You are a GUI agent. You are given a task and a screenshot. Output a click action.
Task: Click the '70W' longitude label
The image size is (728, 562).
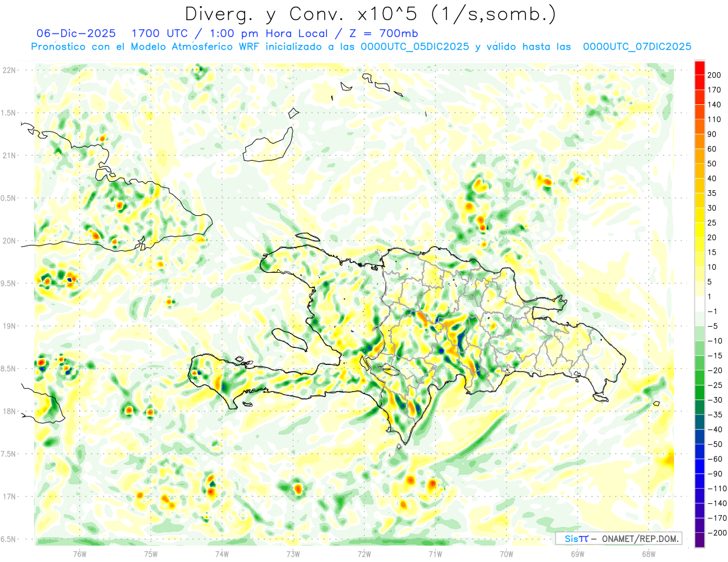(506, 554)
